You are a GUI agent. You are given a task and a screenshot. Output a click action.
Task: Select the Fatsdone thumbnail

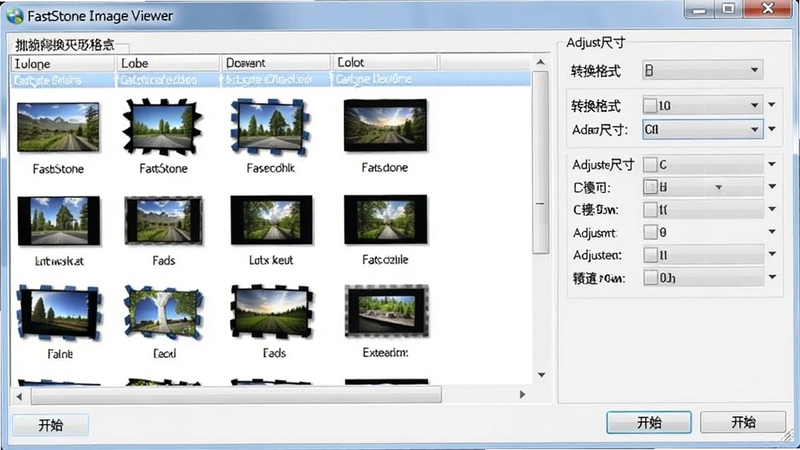pyautogui.click(x=385, y=126)
